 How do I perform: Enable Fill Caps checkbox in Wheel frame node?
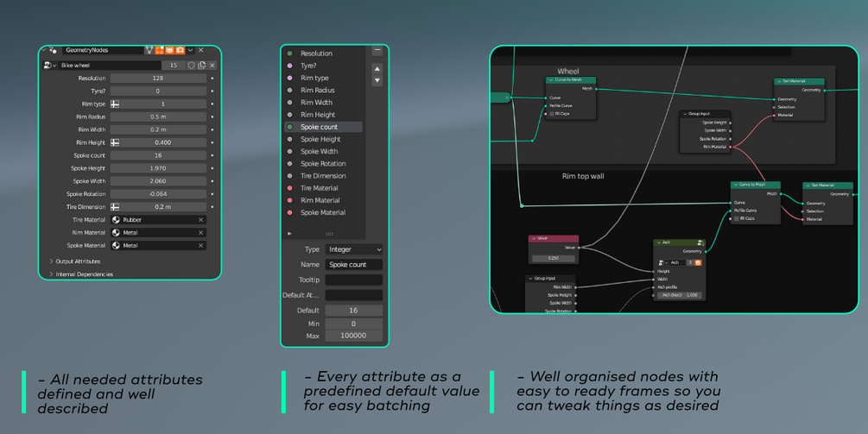(x=551, y=114)
